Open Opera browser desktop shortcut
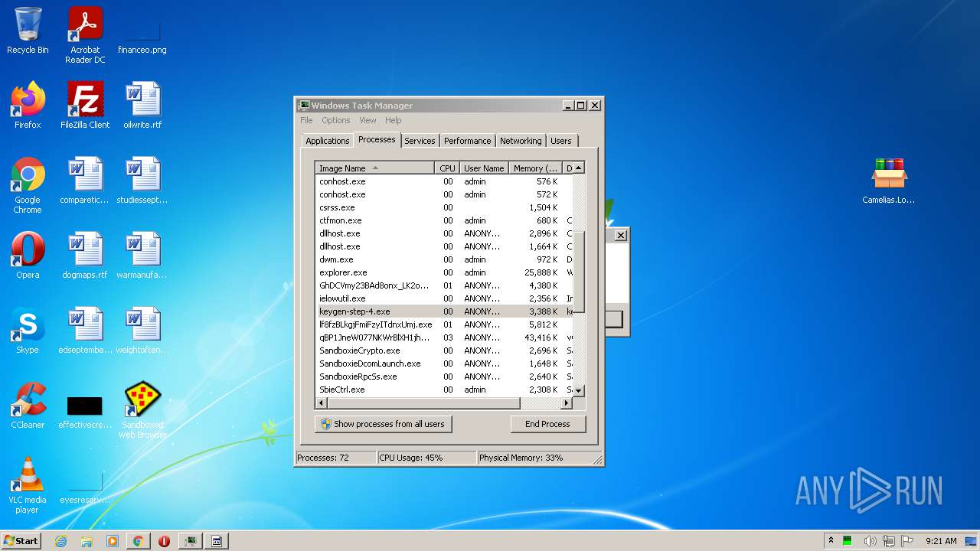Viewport: 980px width, 551px height. tap(28, 256)
